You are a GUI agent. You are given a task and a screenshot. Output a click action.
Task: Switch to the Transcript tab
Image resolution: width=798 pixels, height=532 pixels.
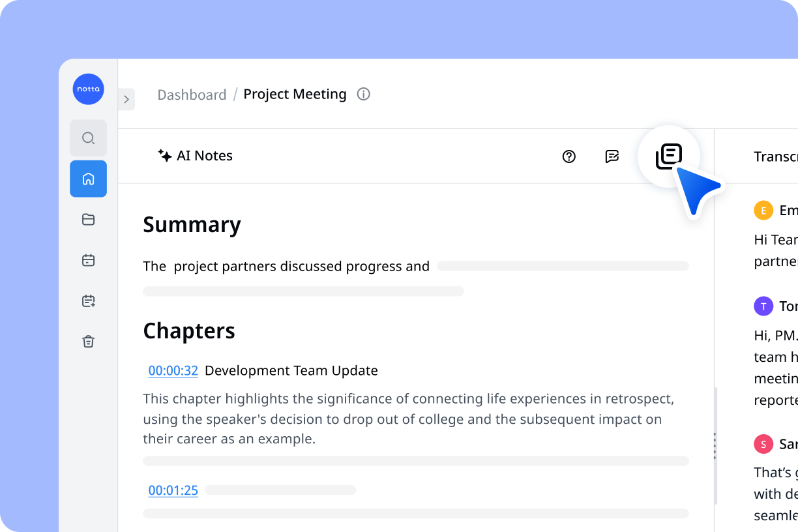776,156
